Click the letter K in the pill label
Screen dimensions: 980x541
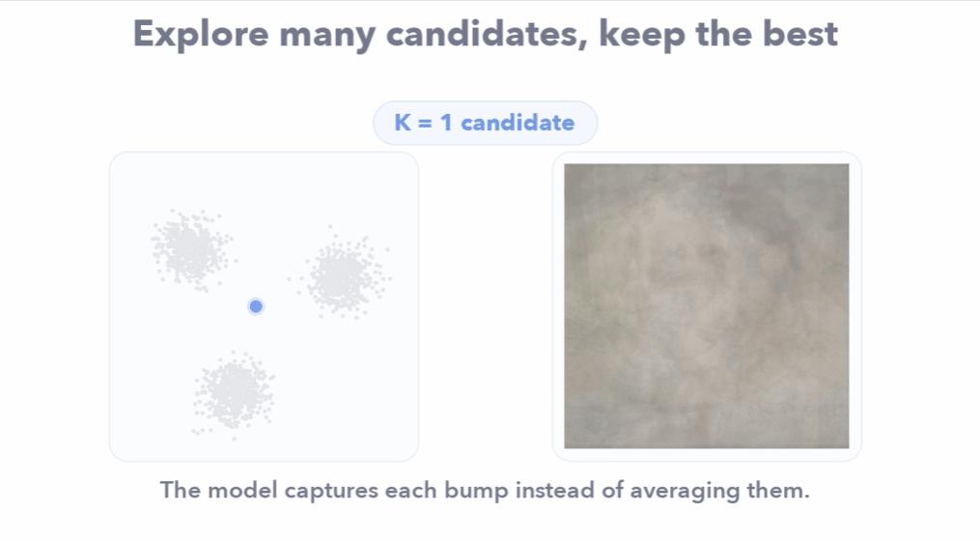coord(403,123)
